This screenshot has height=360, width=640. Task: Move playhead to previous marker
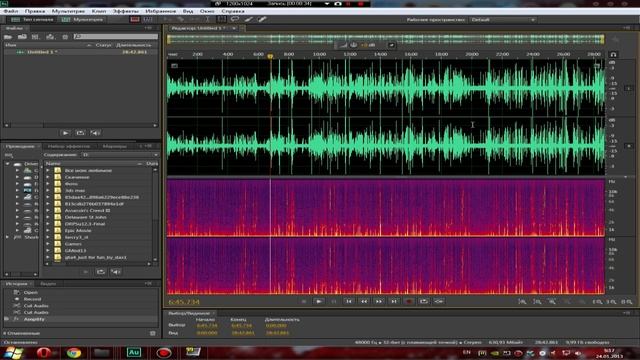point(349,302)
